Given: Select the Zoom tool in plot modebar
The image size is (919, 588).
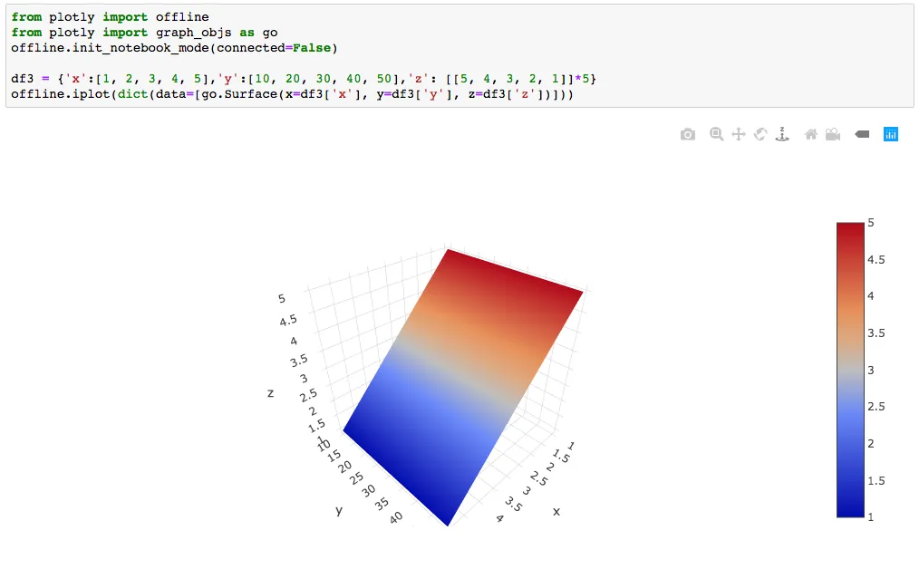Looking at the screenshot, I should click(x=716, y=135).
